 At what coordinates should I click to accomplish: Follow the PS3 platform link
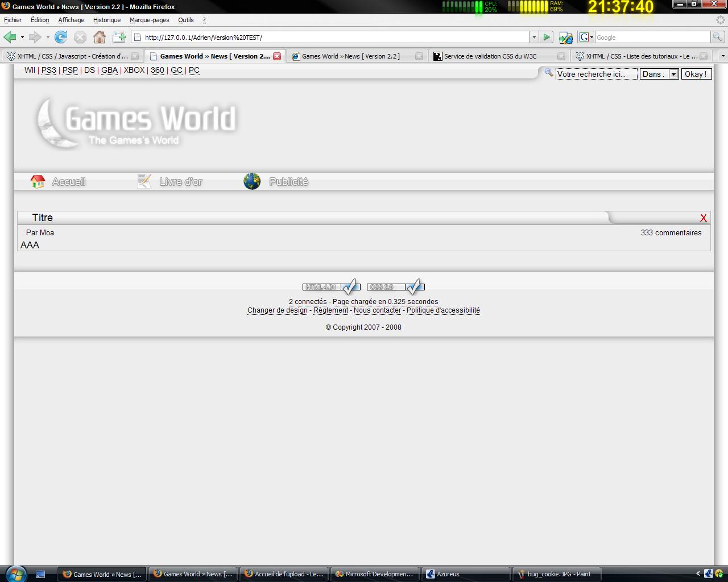click(49, 70)
